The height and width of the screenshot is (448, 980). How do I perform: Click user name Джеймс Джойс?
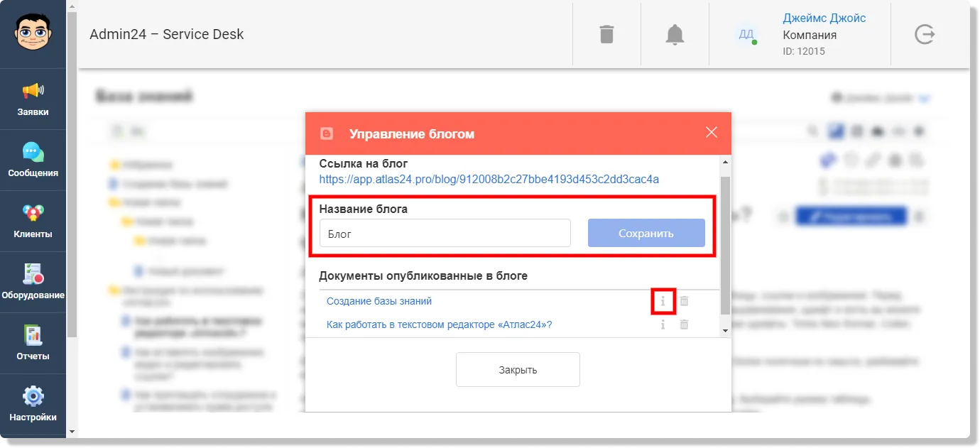(x=824, y=18)
